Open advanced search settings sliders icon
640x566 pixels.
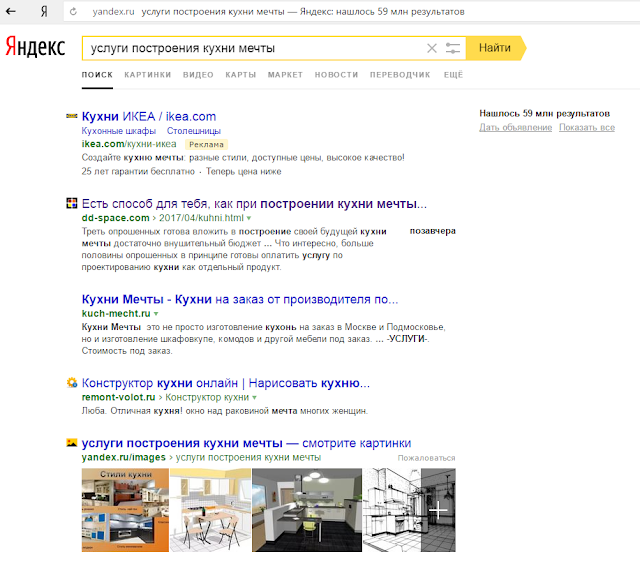(x=453, y=48)
